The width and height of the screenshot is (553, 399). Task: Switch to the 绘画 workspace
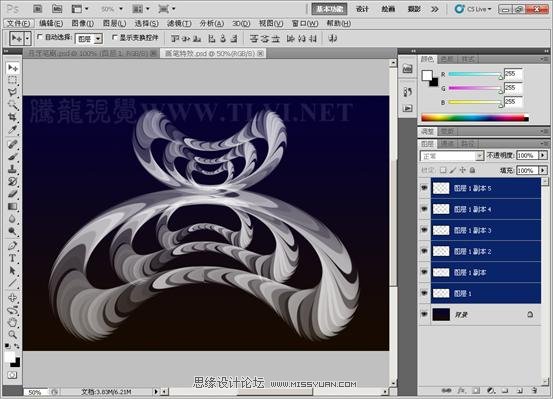pos(388,9)
